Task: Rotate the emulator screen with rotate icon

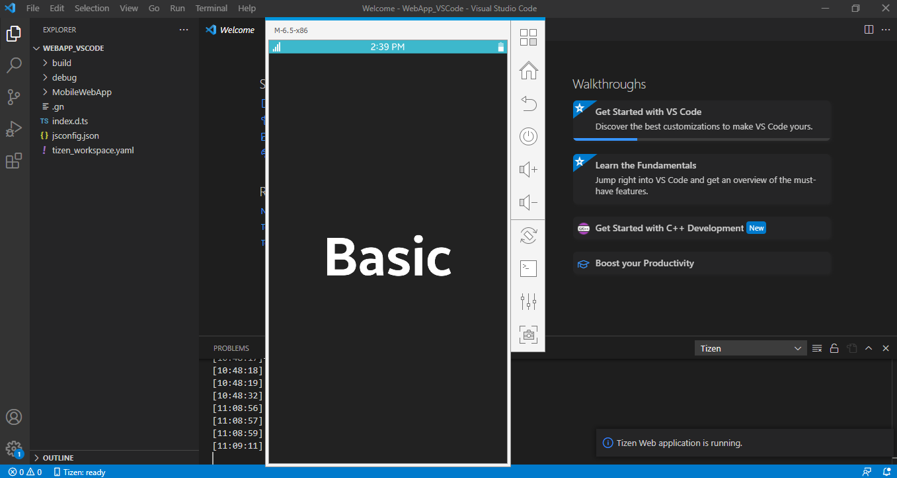Action: (x=528, y=236)
